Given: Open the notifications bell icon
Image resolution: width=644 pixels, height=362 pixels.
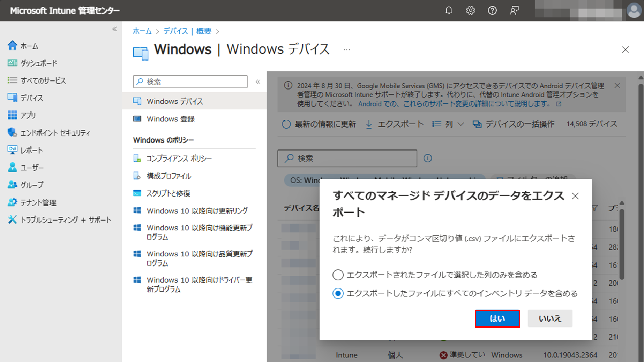Looking at the screenshot, I should [449, 10].
